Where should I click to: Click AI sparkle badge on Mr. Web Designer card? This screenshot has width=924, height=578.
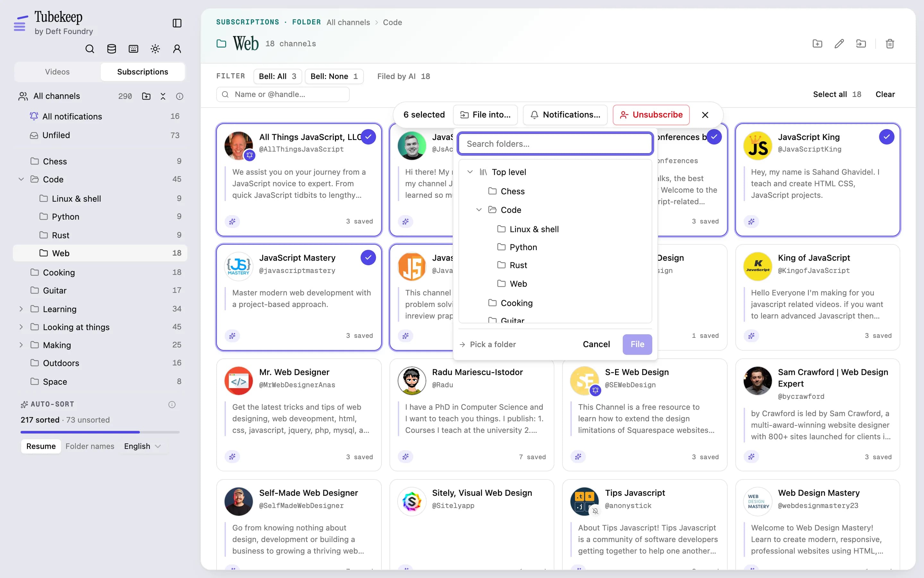(x=232, y=456)
